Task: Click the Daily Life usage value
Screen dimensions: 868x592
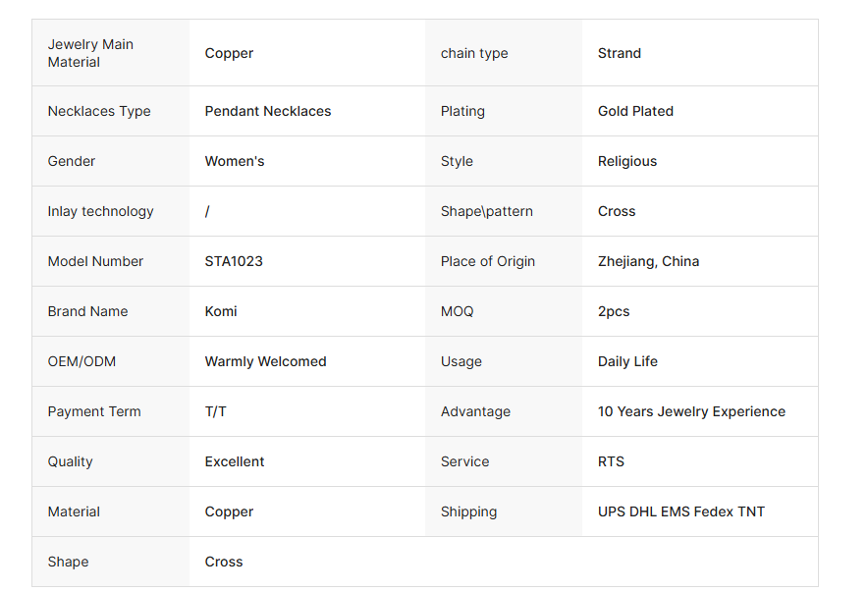Action: click(627, 361)
